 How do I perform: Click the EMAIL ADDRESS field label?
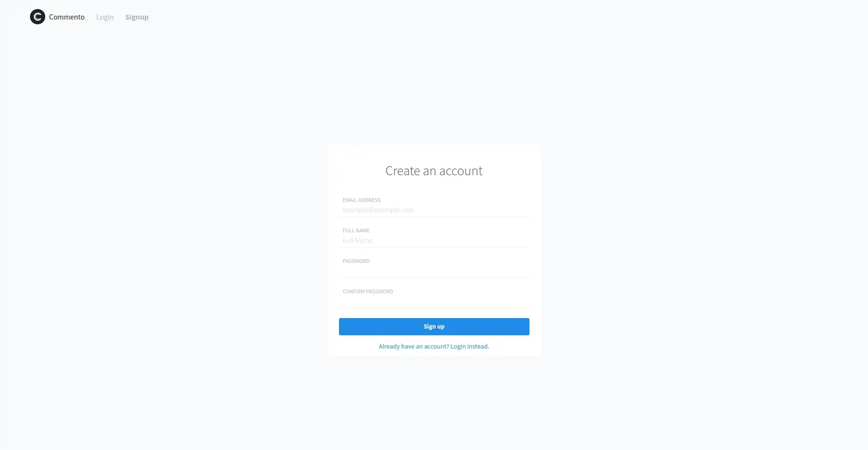coord(361,200)
